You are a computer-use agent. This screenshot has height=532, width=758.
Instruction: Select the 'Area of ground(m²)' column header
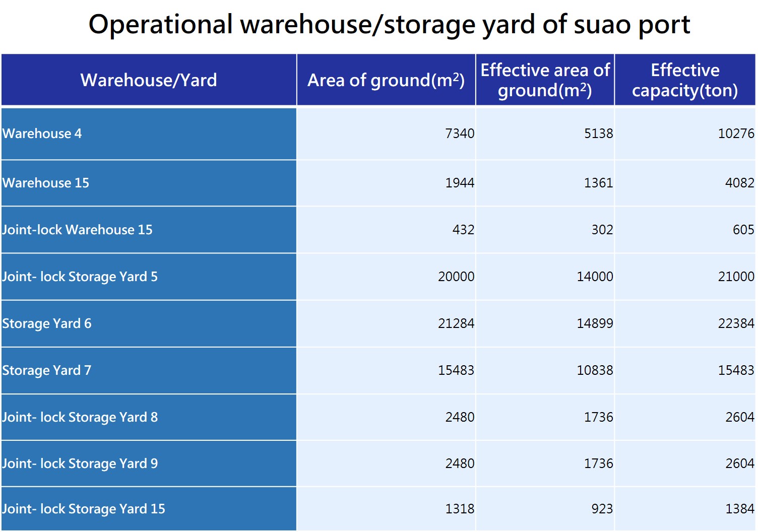pos(386,80)
